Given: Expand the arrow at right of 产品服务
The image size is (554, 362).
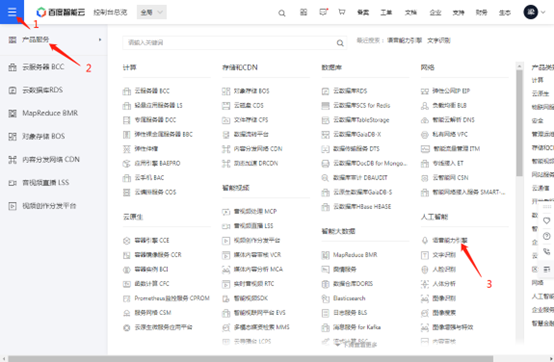Looking at the screenshot, I should (100, 40).
